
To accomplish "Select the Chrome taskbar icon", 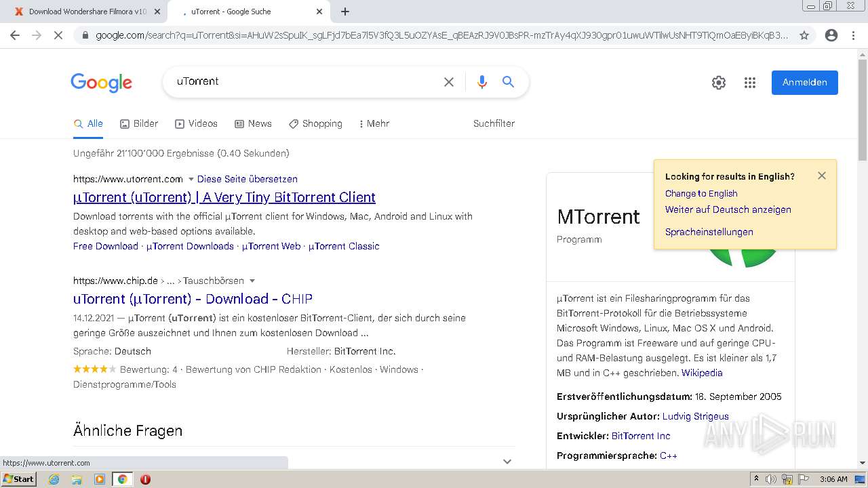I will 122,479.
